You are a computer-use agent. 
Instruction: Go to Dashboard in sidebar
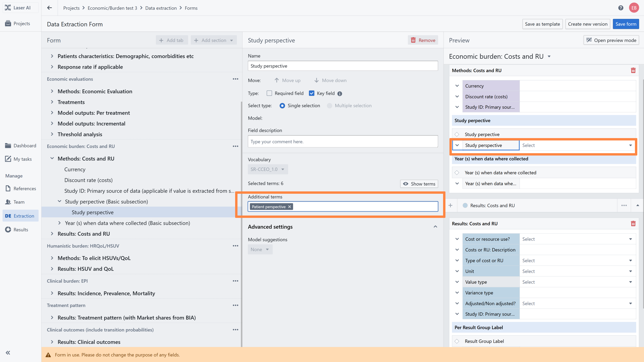[20, 146]
